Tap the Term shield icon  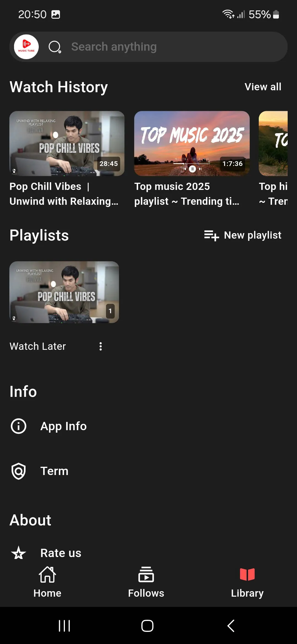18,471
